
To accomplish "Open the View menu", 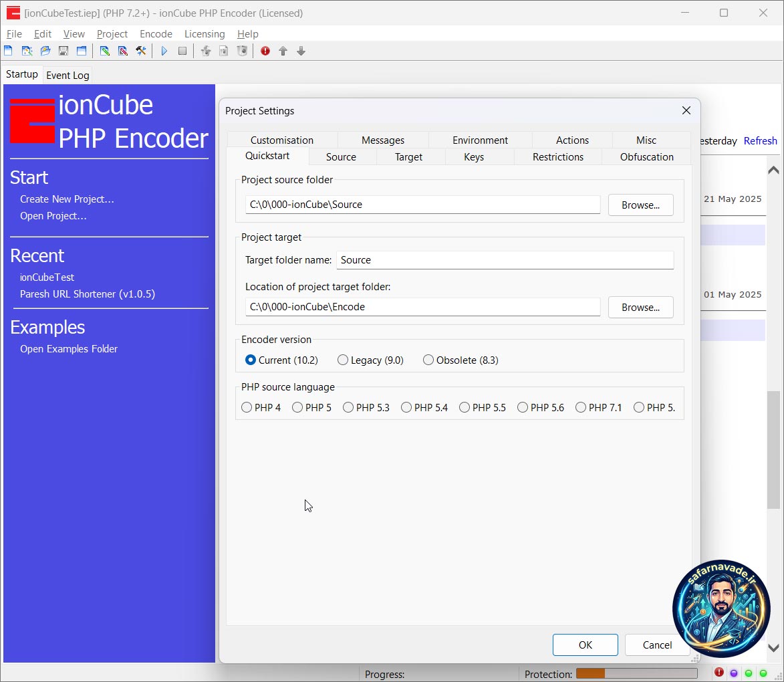I will [x=74, y=33].
